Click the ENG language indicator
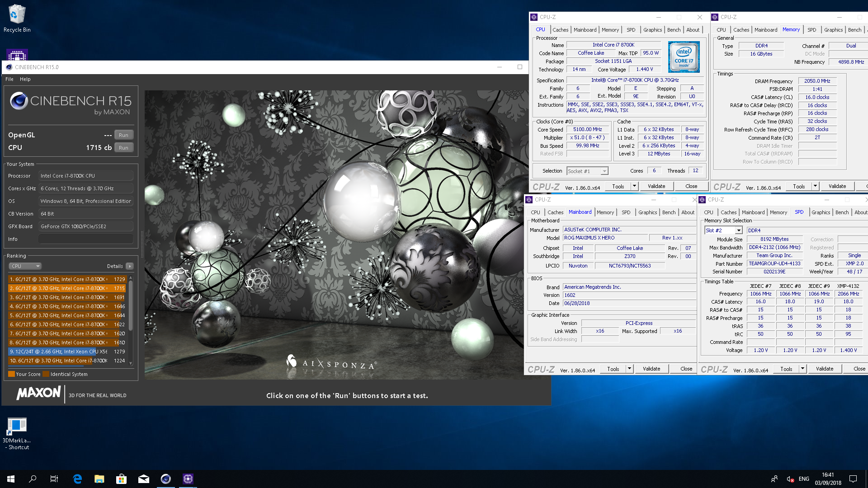The height and width of the screenshot is (488, 868). [x=804, y=479]
